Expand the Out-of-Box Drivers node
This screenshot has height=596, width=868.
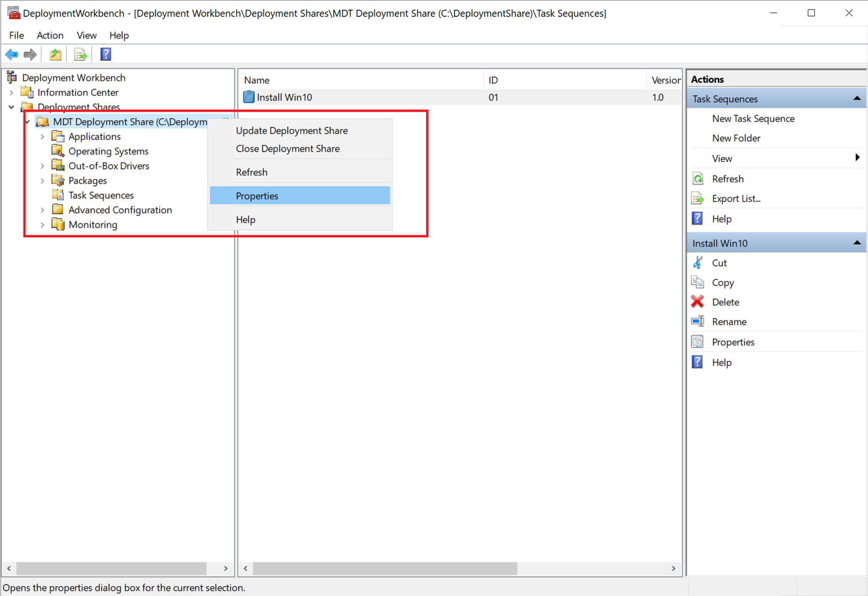pyautogui.click(x=42, y=166)
